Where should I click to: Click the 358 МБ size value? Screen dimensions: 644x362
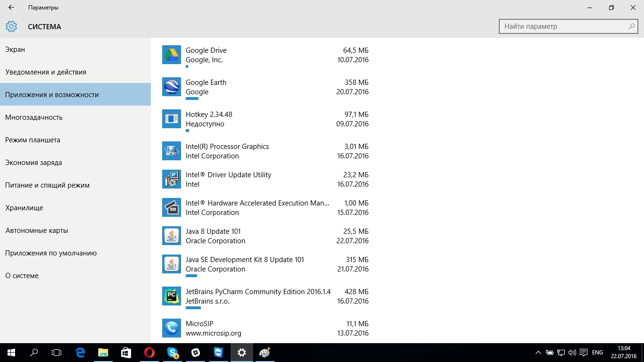(x=356, y=82)
